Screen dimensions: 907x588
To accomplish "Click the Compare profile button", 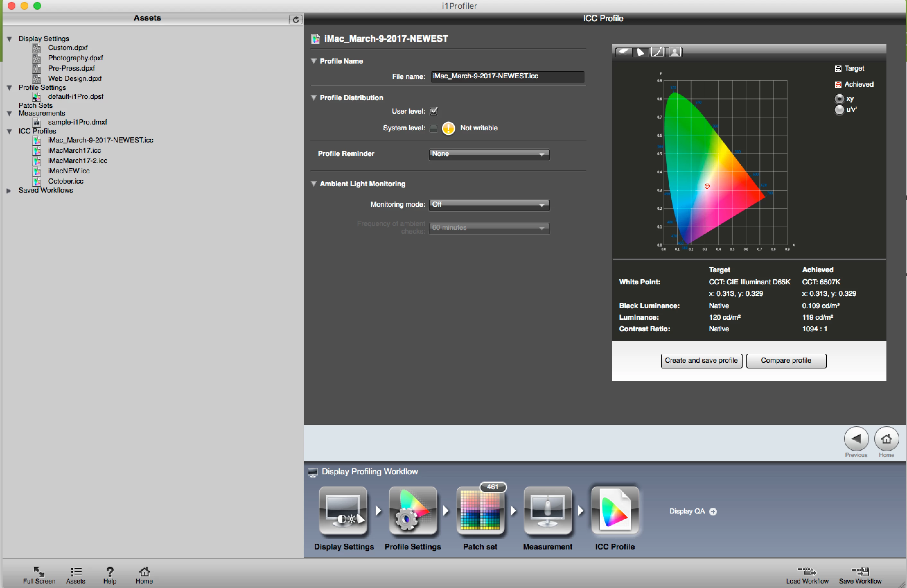I will 786,360.
